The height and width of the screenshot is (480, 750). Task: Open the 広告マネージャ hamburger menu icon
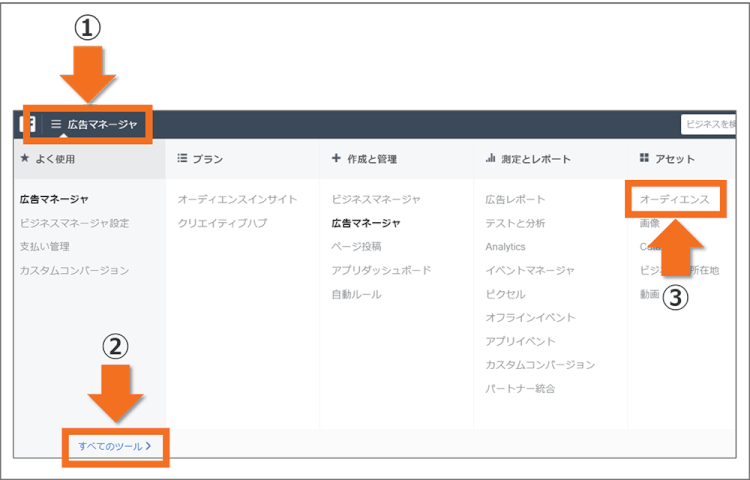pos(56,124)
